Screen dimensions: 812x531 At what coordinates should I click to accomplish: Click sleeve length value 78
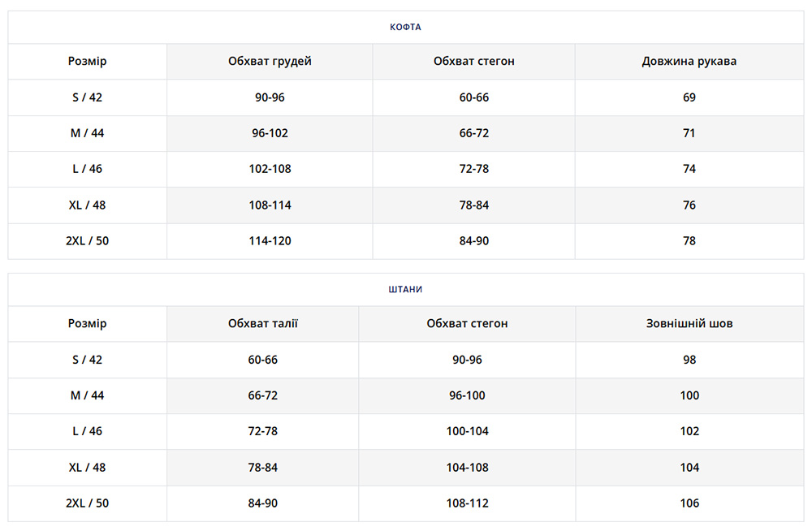tap(689, 241)
